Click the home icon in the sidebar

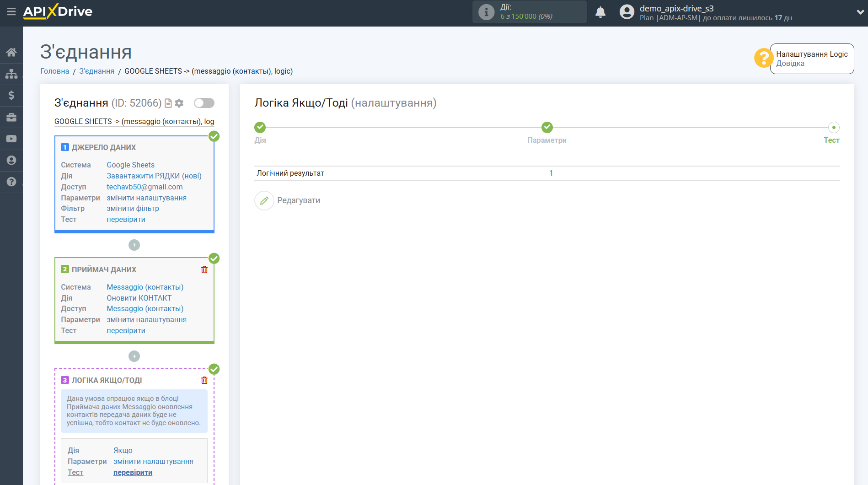11,52
